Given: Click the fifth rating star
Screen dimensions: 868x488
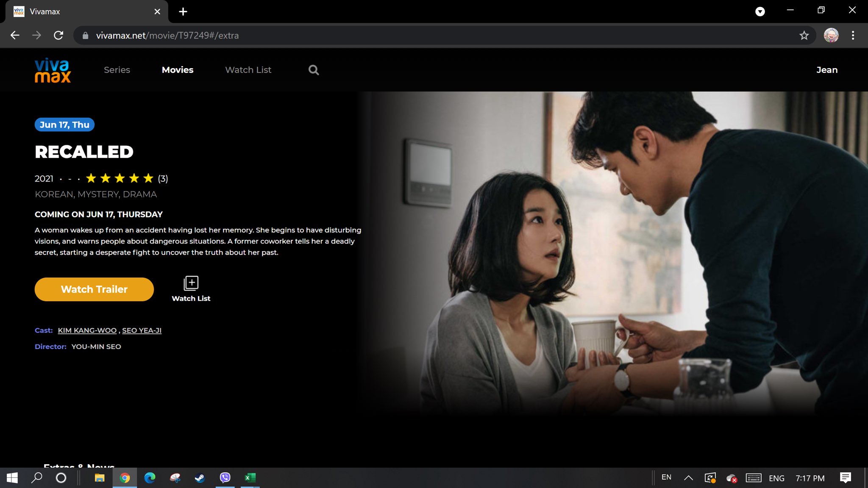Looking at the screenshot, I should (x=148, y=178).
